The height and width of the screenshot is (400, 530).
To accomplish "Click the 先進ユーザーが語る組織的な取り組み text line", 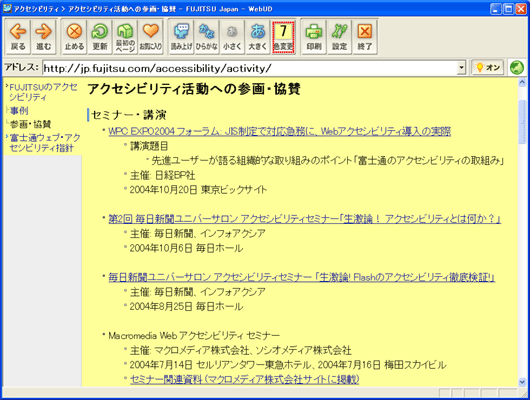I will click(328, 160).
